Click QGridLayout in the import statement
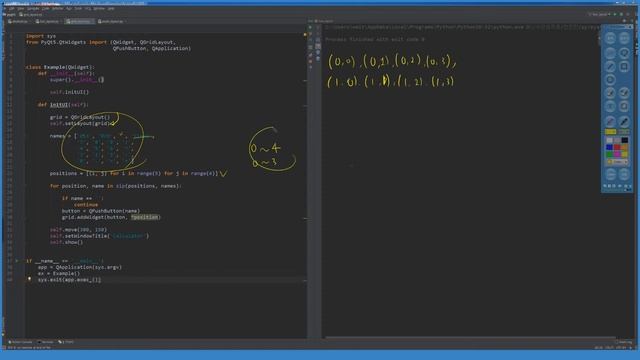The height and width of the screenshot is (360, 640). (x=157, y=42)
